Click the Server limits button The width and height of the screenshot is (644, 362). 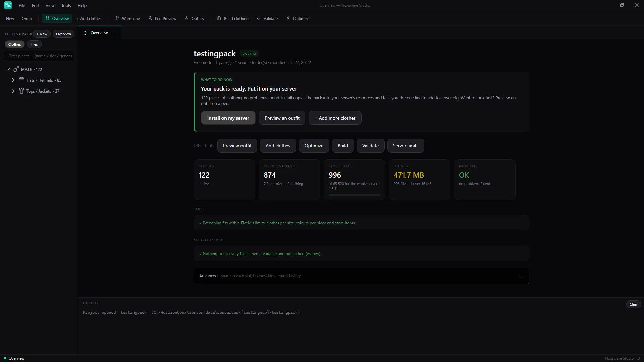pos(406,146)
